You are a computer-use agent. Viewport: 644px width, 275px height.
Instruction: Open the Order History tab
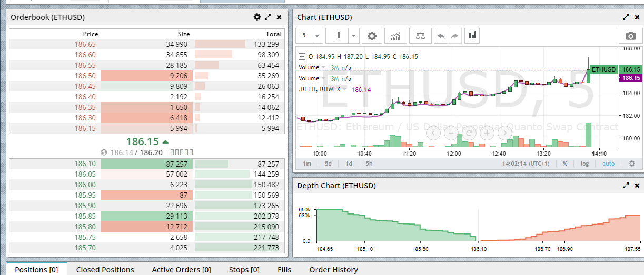(x=333, y=269)
